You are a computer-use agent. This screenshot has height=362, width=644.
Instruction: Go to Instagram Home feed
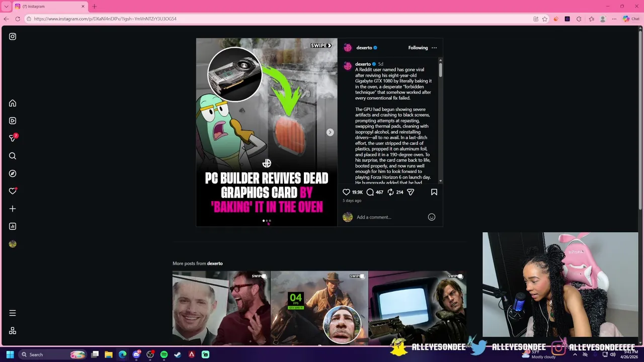(13, 103)
